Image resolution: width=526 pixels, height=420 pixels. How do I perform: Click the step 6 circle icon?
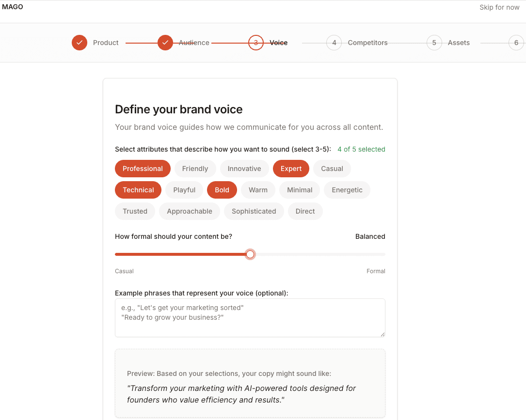tap(517, 43)
